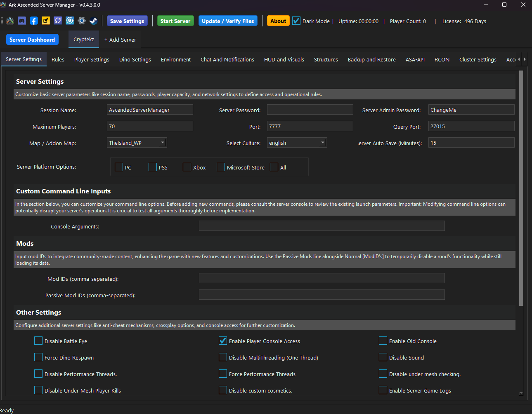Switch to the Rules tab
The height and width of the screenshot is (414, 532).
[x=58, y=59]
